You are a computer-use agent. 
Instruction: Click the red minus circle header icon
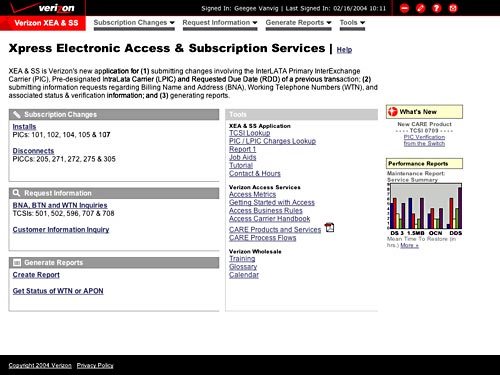click(404, 8)
